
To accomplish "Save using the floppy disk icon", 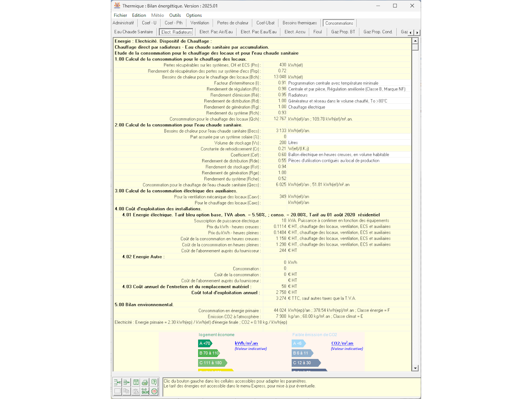I will [x=136, y=382].
